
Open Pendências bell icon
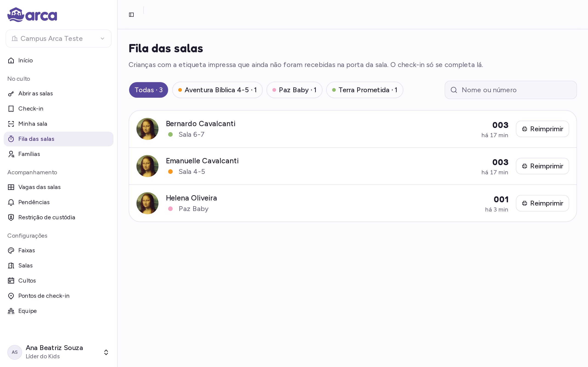coord(11,202)
